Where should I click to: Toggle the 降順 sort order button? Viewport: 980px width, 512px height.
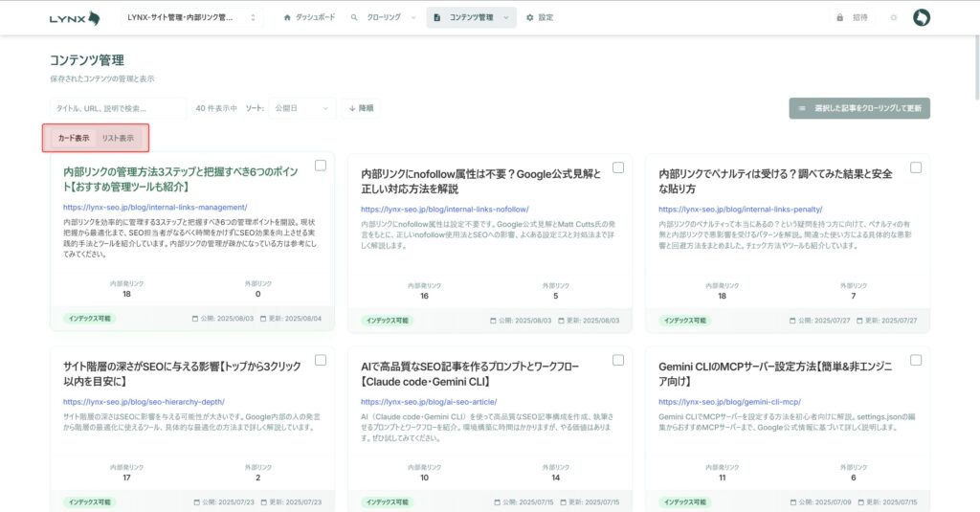pos(362,108)
